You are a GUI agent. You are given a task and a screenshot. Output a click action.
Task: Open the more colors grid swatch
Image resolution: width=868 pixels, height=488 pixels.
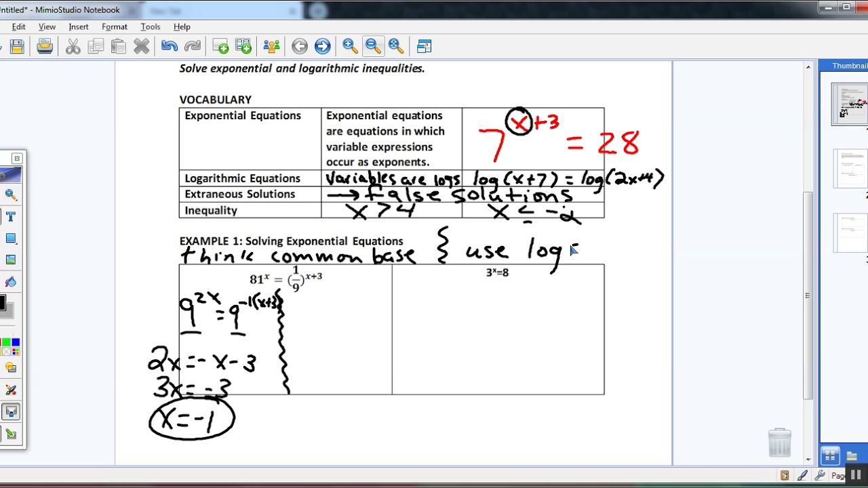pyautogui.click(x=16, y=351)
